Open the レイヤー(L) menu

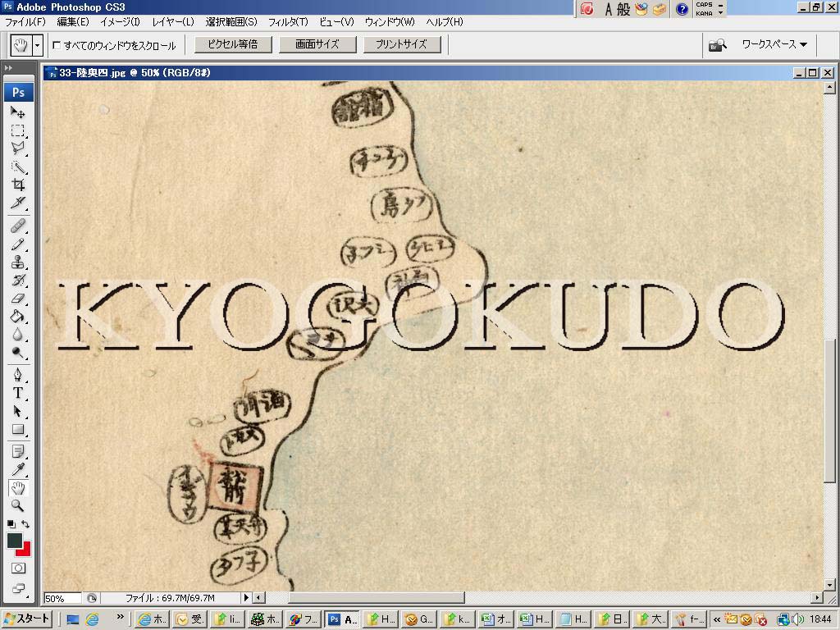click(x=173, y=21)
